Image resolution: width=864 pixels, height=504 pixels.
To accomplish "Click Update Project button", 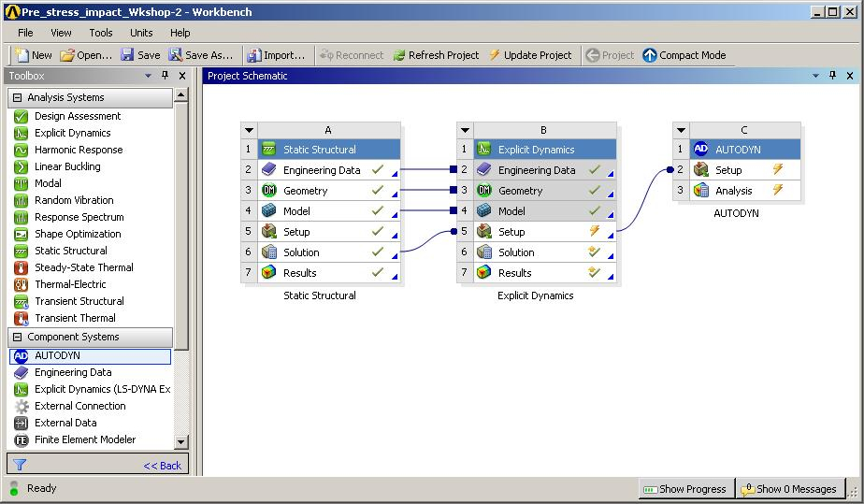I will [530, 55].
